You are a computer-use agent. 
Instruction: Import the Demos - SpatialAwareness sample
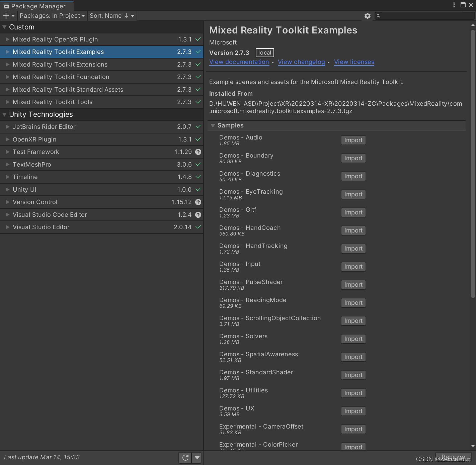click(353, 357)
